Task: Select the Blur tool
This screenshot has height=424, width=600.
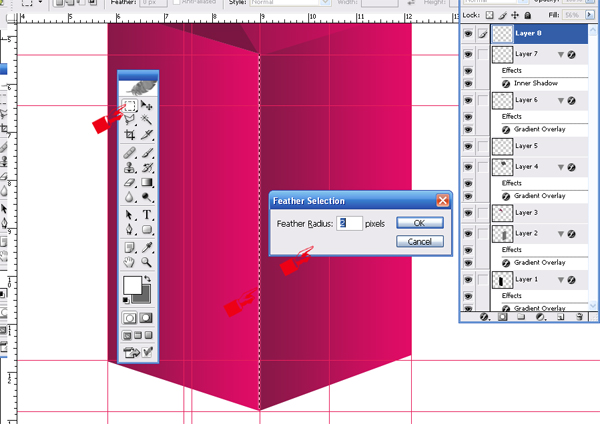Action: [x=130, y=197]
